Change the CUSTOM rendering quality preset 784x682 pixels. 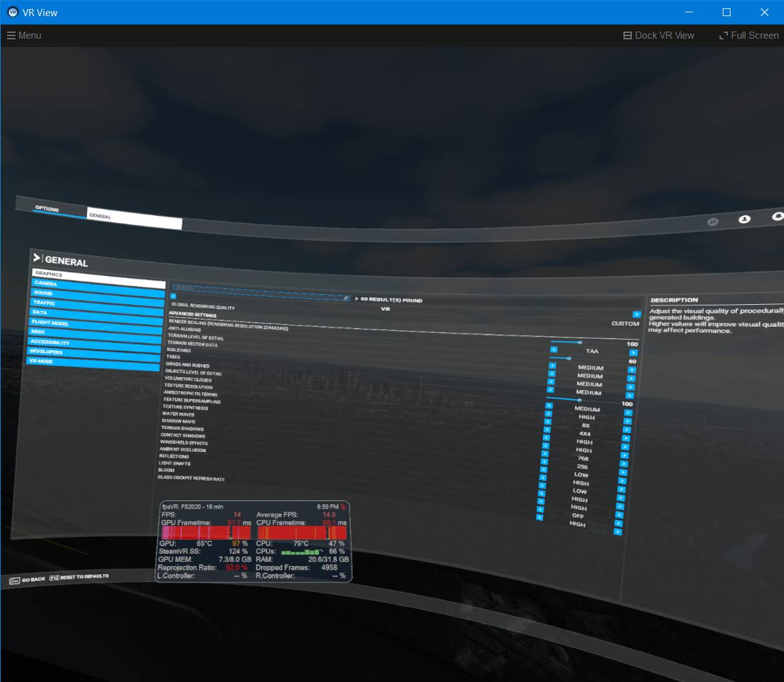pos(636,315)
